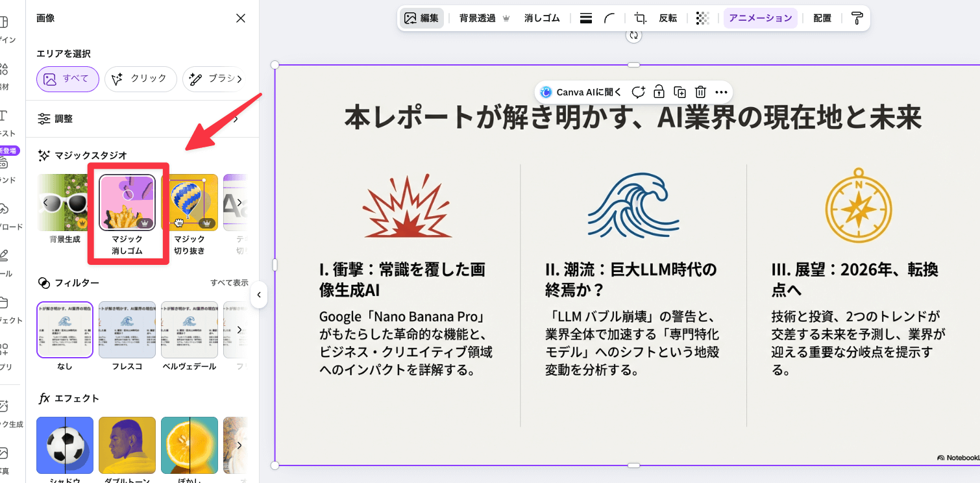Image resolution: width=980 pixels, height=483 pixels.
Task: Select the Crop tool in the top toolbar
Action: 639,18
